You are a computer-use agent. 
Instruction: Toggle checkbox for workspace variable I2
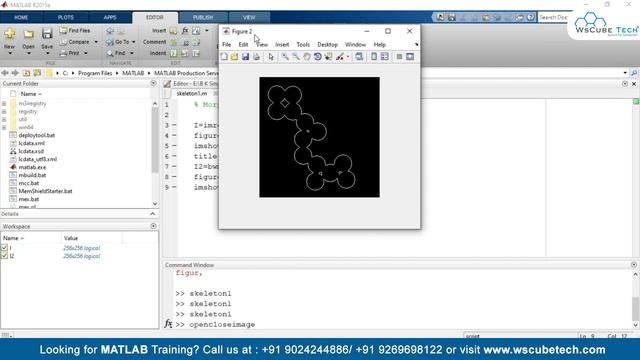4,256
